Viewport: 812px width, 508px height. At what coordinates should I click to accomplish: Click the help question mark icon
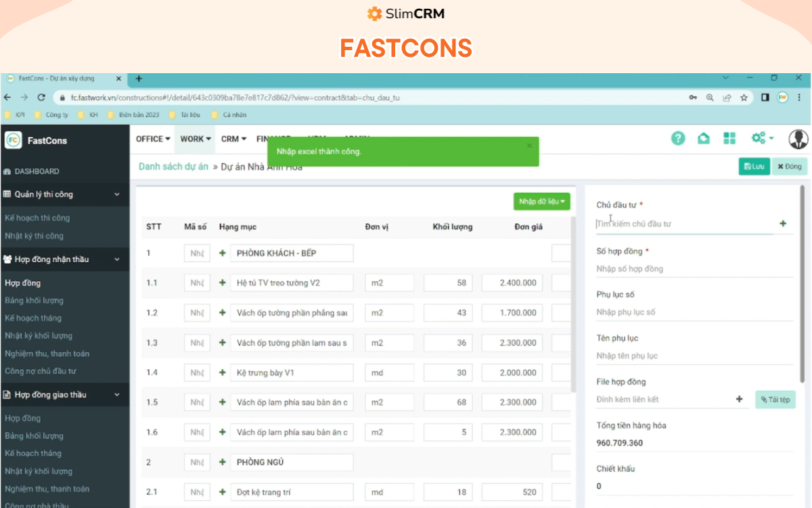pyautogui.click(x=678, y=139)
